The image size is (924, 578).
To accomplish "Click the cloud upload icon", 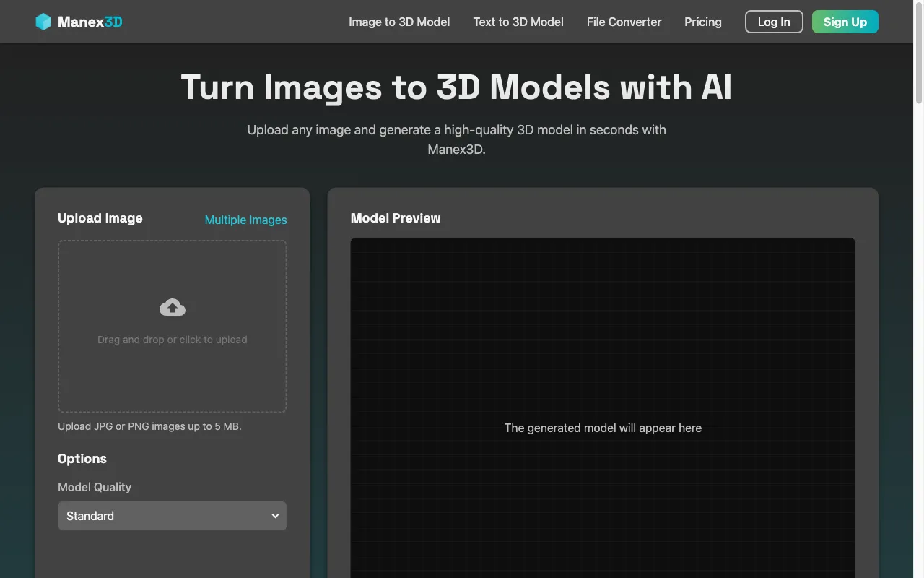I will [173, 308].
